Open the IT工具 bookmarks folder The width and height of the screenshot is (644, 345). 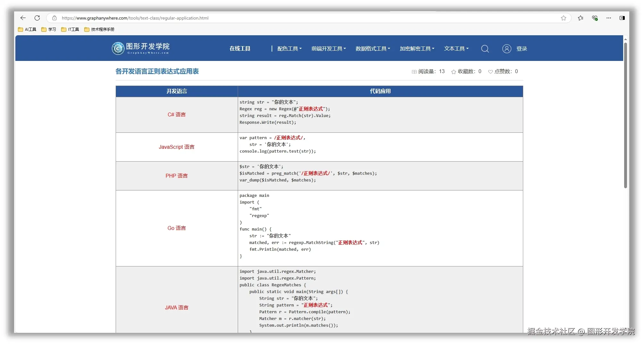click(70, 29)
